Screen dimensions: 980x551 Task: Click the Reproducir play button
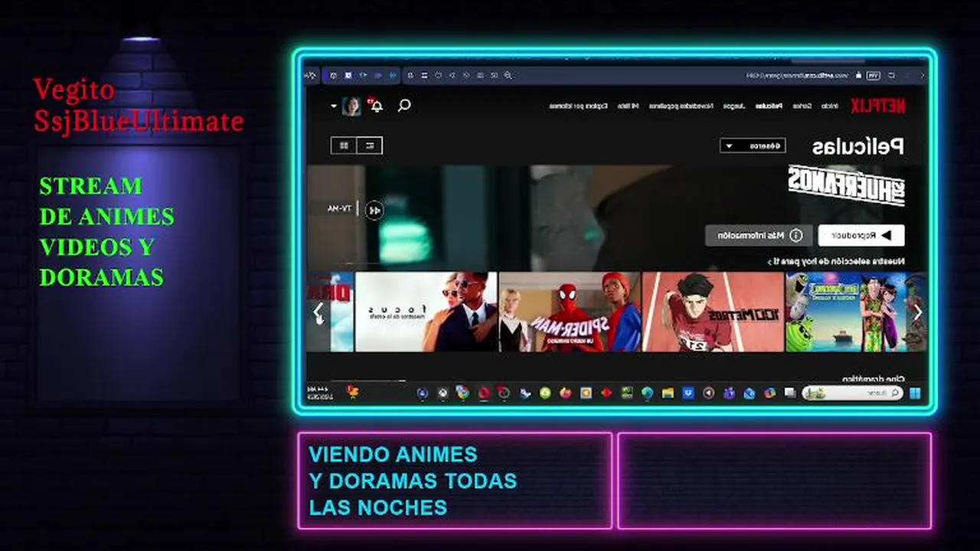click(x=861, y=235)
